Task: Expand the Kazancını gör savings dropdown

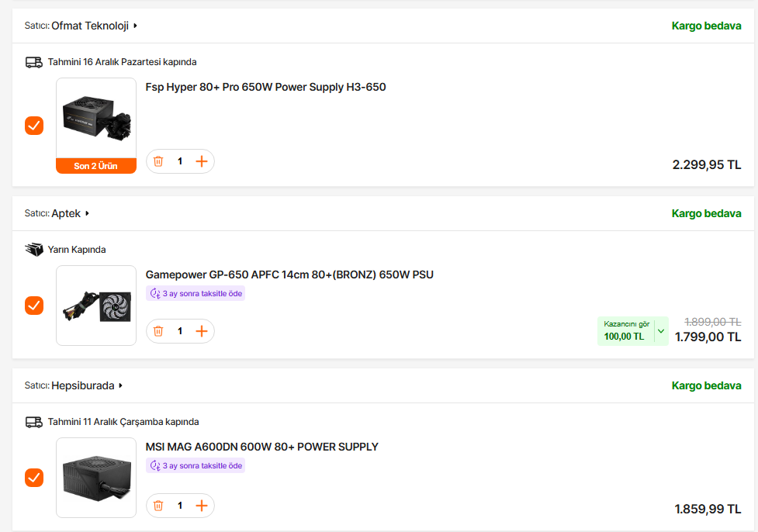Action: point(661,331)
